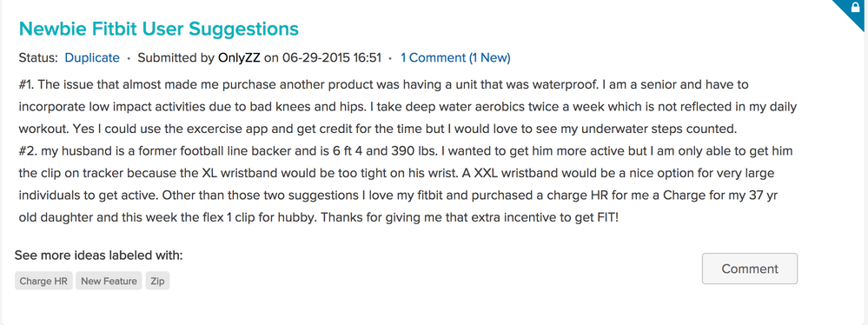View the 1 Comment (1 New) link
868x325 pixels.
(x=455, y=57)
